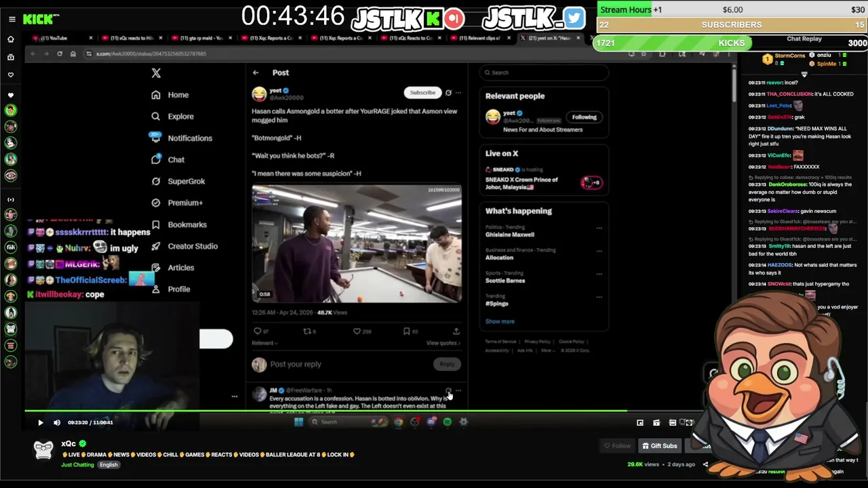This screenshot has width=868, height=488.
Task: Open the Scottie Barnes trend options menu
Action: (599, 274)
